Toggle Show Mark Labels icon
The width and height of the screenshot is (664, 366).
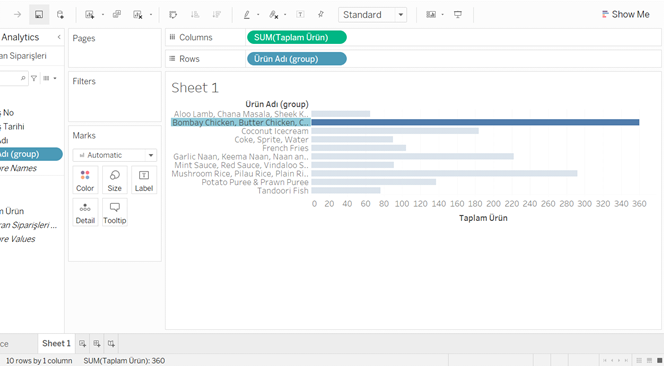click(300, 14)
